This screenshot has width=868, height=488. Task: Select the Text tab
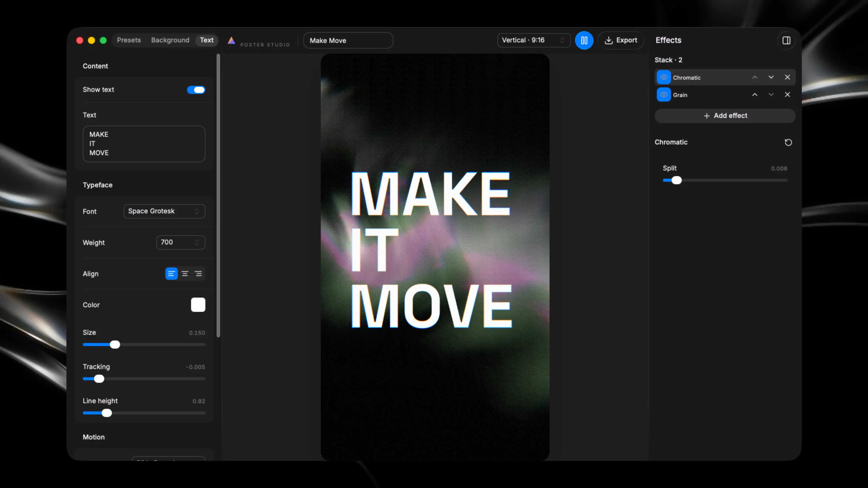(x=206, y=40)
